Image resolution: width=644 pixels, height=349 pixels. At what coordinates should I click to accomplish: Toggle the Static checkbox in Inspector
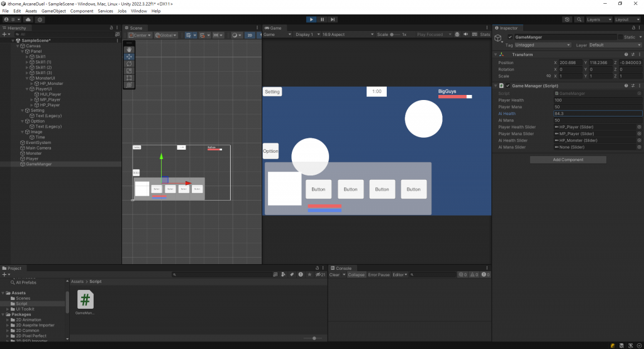pos(620,37)
